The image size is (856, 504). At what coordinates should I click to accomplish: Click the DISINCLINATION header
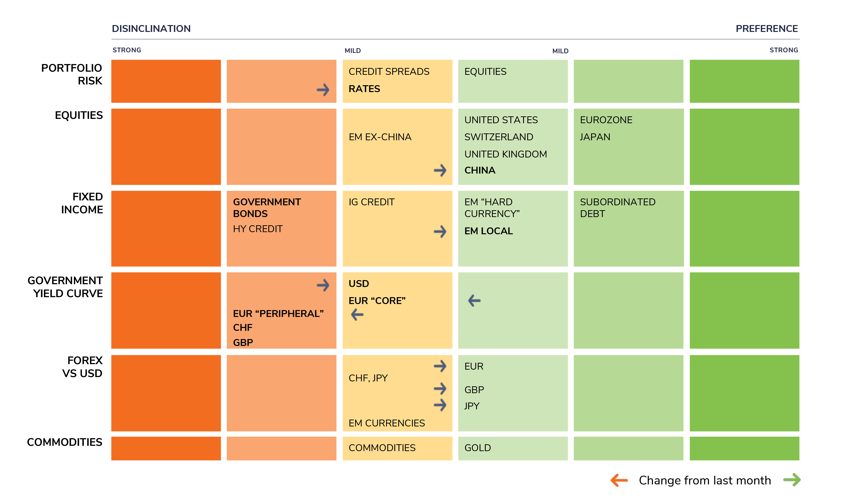pyautogui.click(x=151, y=29)
